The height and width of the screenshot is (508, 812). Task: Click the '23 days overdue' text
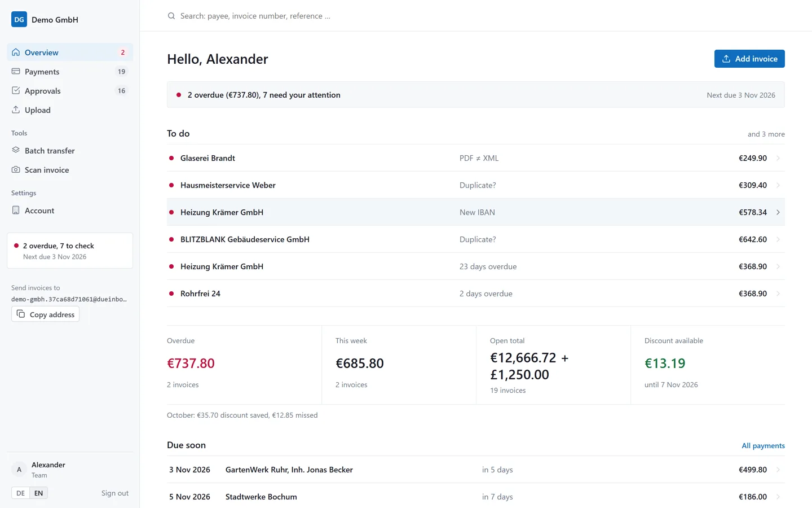pyautogui.click(x=488, y=266)
